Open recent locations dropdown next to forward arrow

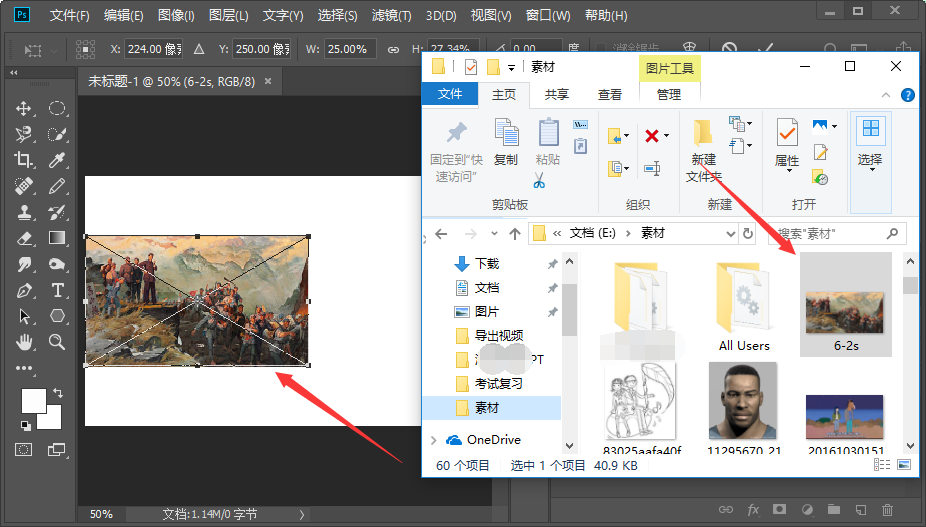pyautogui.click(x=494, y=234)
